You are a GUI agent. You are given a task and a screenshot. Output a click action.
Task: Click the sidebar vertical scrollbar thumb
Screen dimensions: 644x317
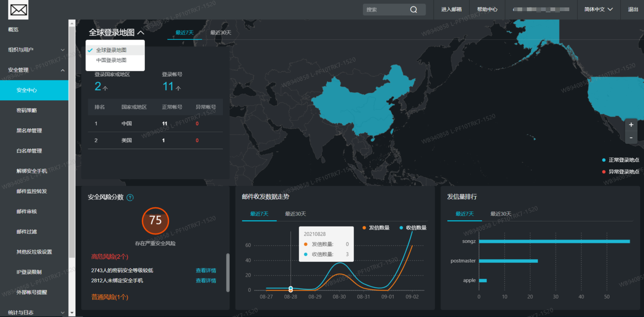(x=72, y=142)
